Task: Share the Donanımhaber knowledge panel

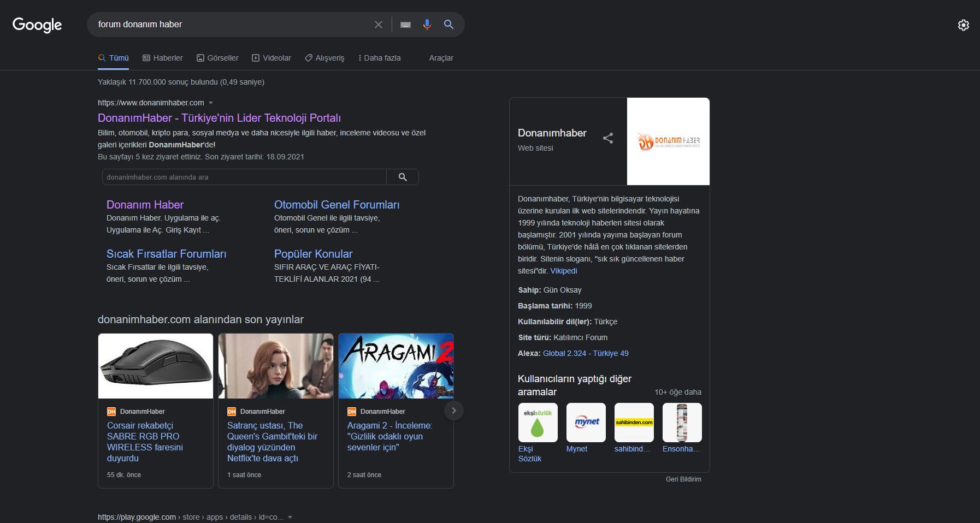Action: (x=608, y=138)
